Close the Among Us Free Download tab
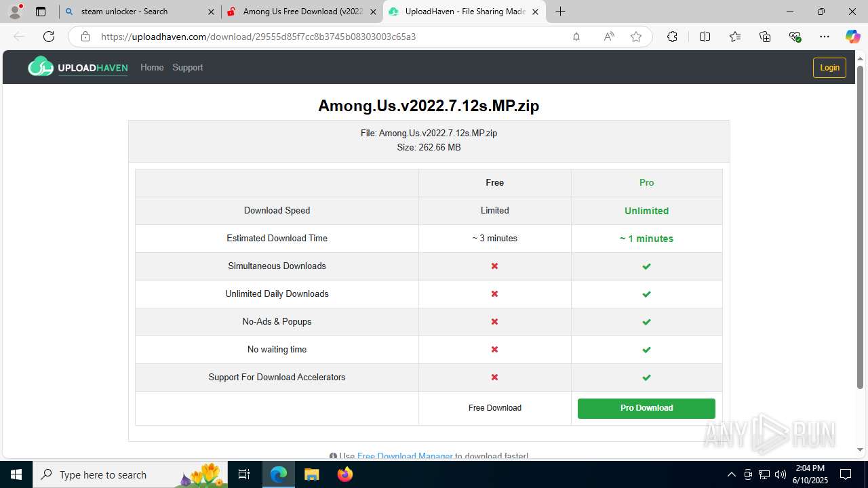This screenshot has width=868, height=488. point(373,12)
